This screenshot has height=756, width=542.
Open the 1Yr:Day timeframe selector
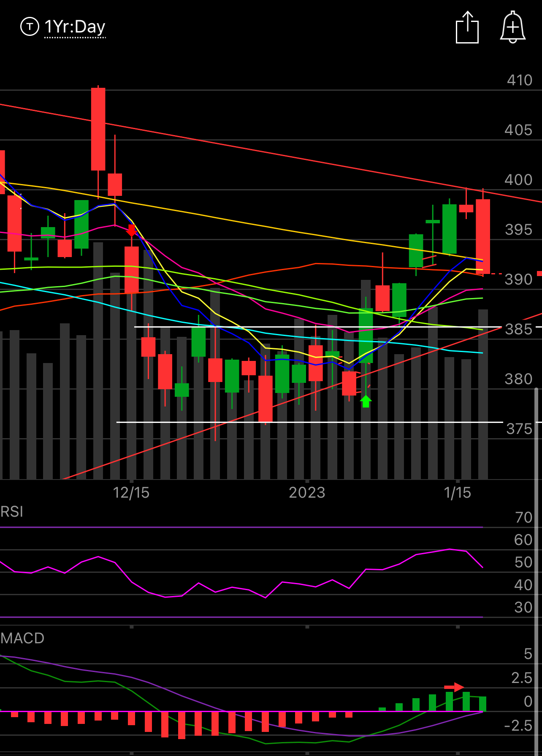(x=75, y=27)
